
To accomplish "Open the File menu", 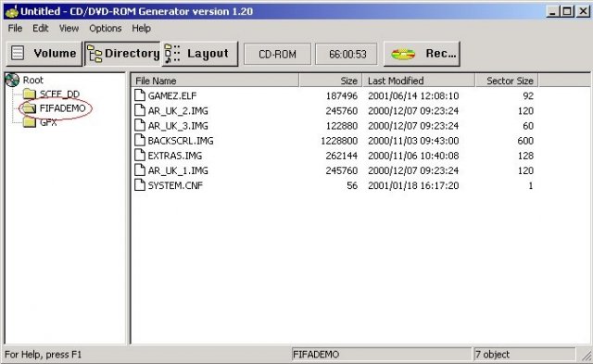I will pos(15,29).
